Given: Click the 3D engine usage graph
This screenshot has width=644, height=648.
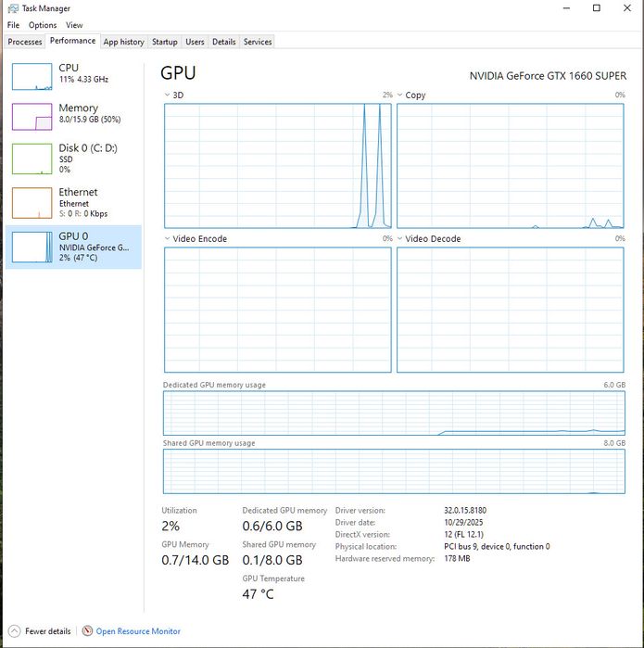Looking at the screenshot, I should coord(278,166).
